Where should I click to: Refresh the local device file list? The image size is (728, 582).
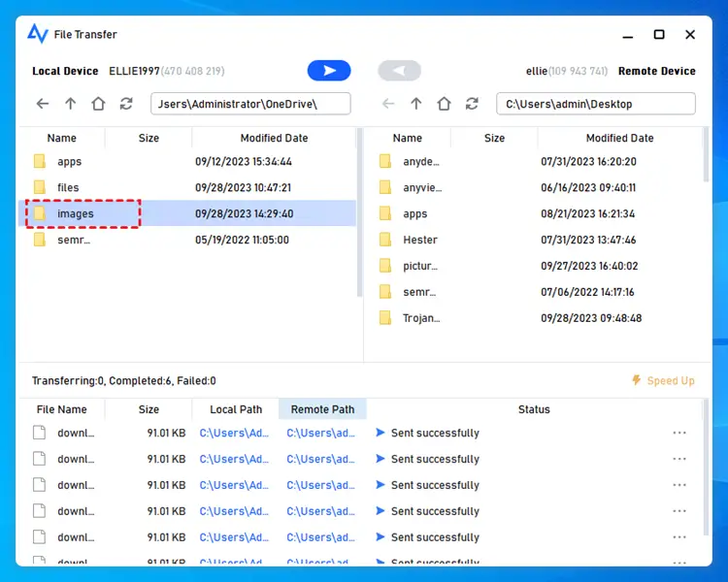(126, 104)
